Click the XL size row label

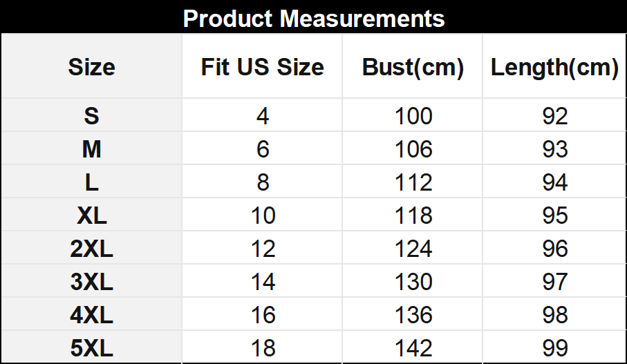coord(91,215)
